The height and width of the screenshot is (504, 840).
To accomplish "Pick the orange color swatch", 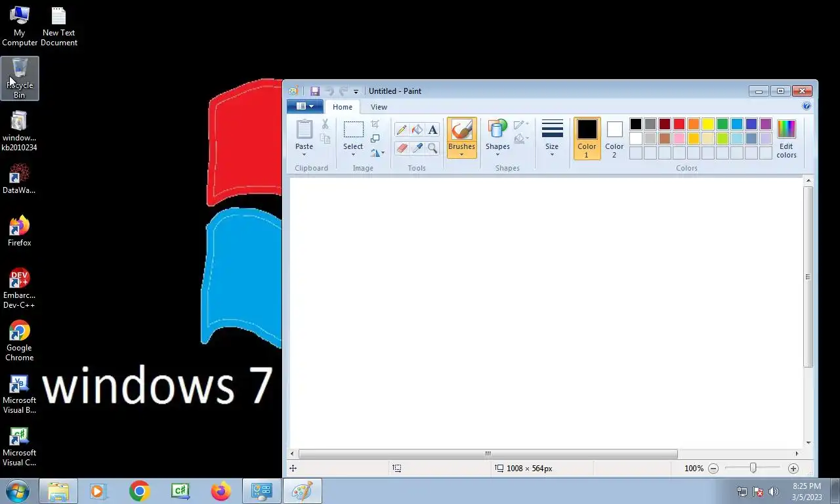I will tap(694, 124).
